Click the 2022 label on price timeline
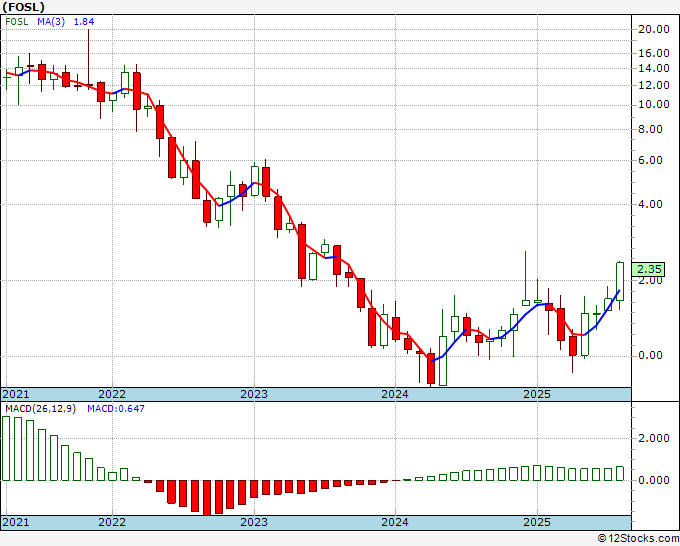The height and width of the screenshot is (546, 680). pos(112,394)
